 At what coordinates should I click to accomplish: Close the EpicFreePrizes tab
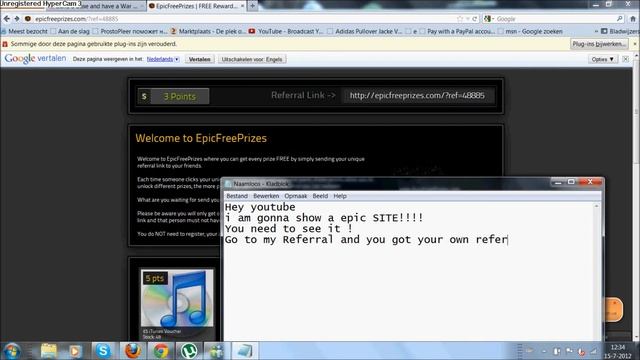tap(242, 6)
